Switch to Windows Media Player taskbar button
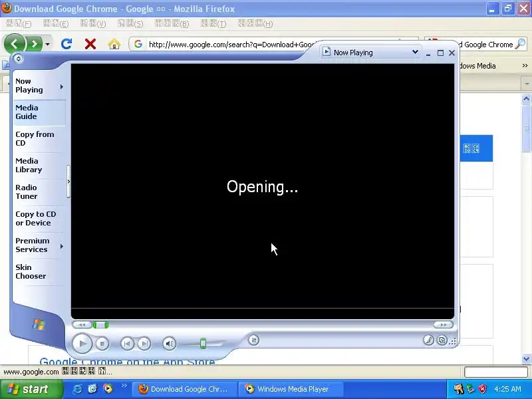Viewport: 532px width, 399px height. tap(290, 389)
